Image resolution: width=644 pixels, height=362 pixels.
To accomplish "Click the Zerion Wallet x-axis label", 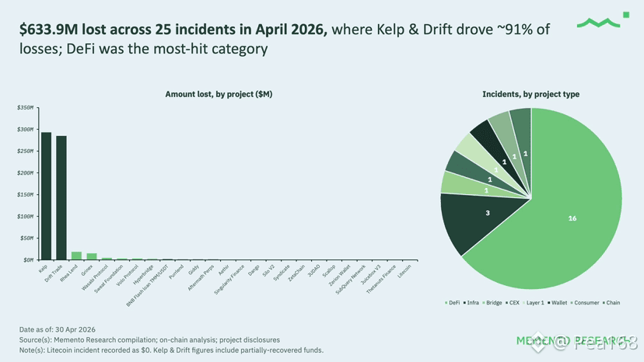I will 340,275.
